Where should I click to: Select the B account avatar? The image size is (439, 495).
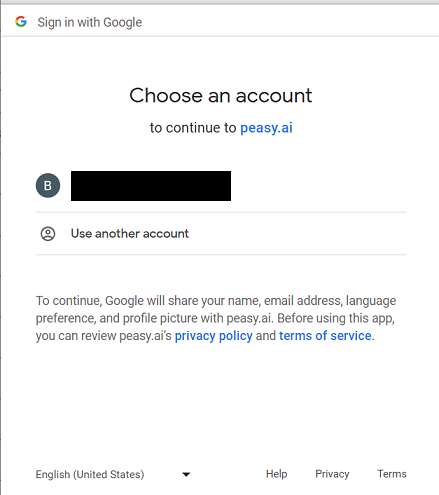pos(48,185)
